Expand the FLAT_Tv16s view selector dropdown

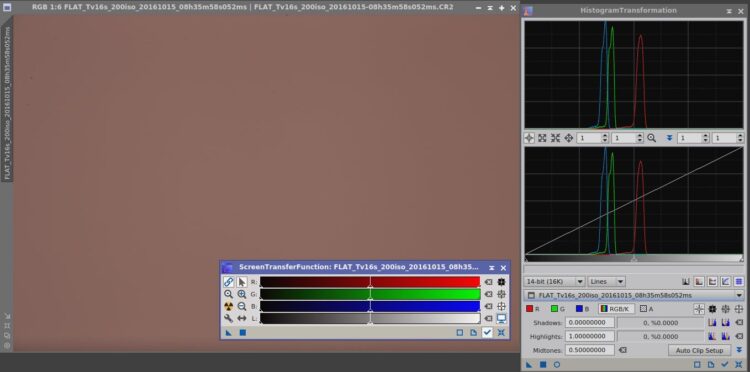coord(634,295)
